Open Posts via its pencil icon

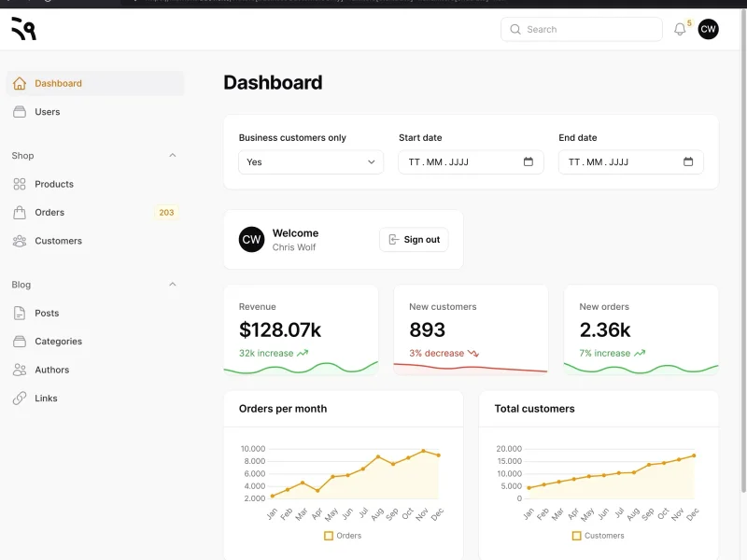(19, 313)
